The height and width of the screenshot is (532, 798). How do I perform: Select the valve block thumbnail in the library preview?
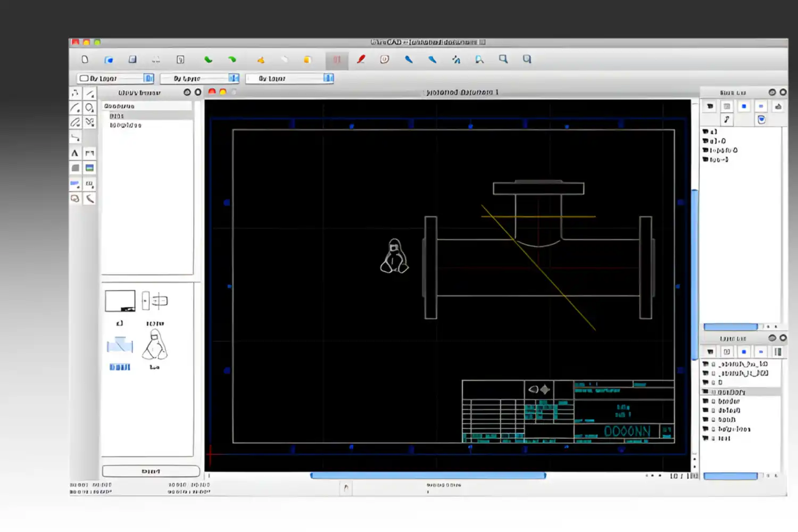[120, 345]
